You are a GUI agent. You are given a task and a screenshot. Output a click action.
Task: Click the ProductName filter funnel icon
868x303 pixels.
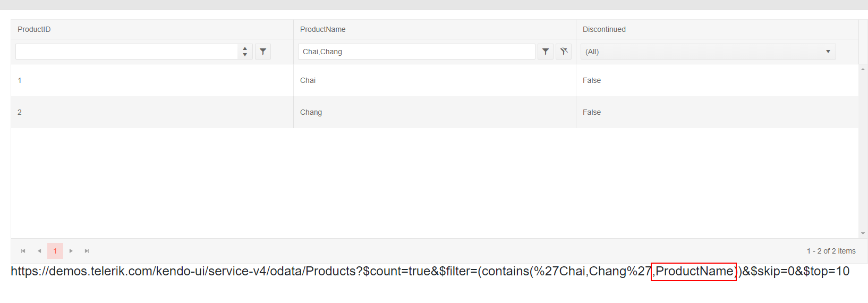(x=546, y=52)
